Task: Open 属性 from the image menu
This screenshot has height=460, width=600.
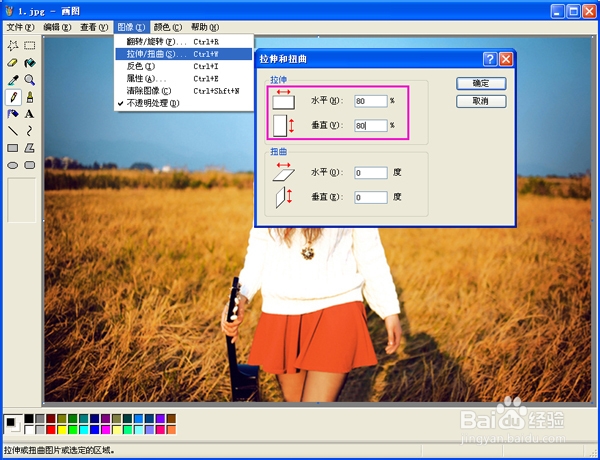Action: [x=184, y=78]
